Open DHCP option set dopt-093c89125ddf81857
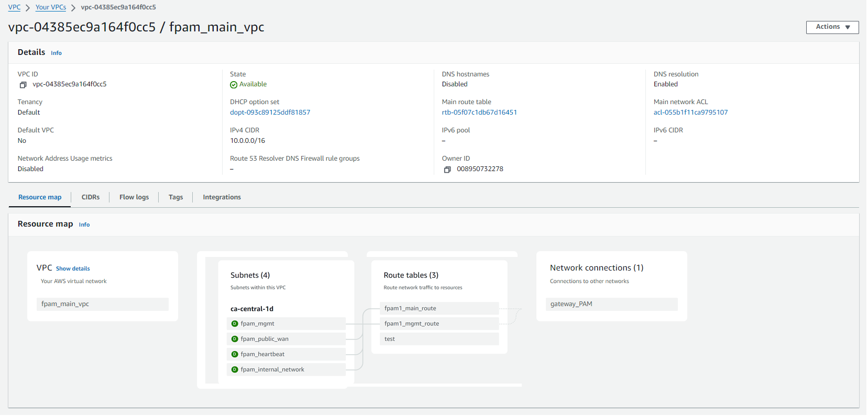Image resolution: width=868 pixels, height=416 pixels. [x=270, y=113]
